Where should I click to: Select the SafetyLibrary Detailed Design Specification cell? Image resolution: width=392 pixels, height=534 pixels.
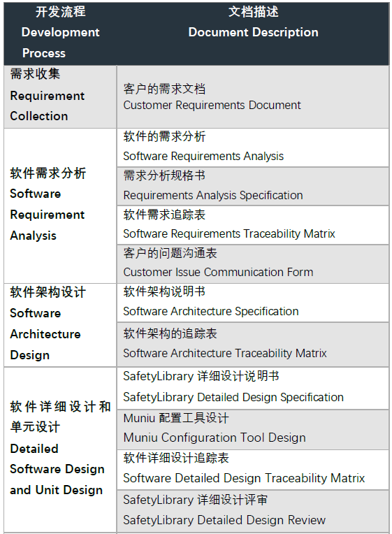pyautogui.click(x=253, y=388)
